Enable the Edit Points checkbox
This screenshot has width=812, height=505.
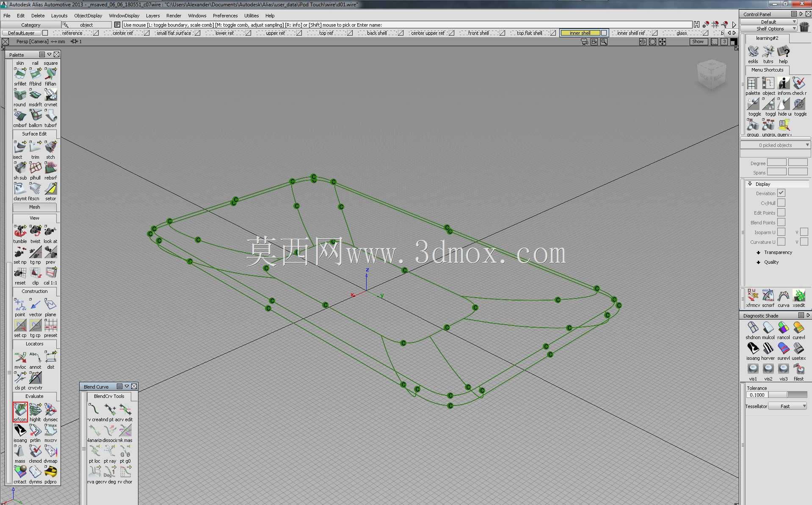pos(781,212)
